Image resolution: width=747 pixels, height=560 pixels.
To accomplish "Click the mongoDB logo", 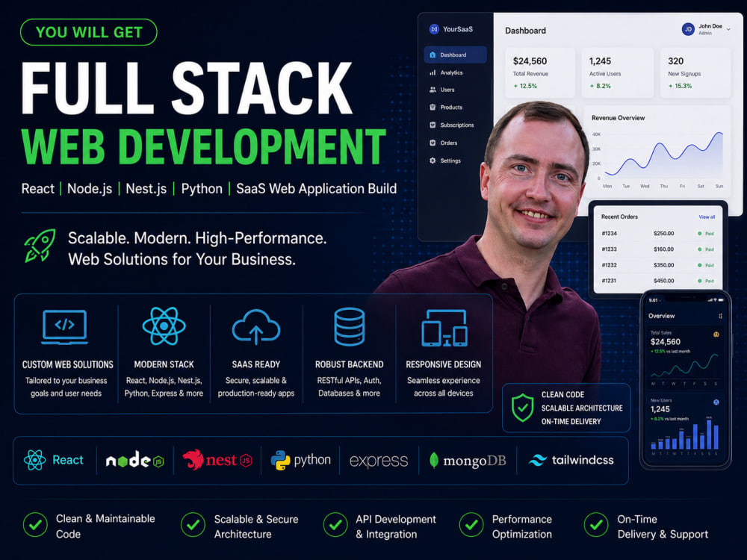I will [468, 461].
